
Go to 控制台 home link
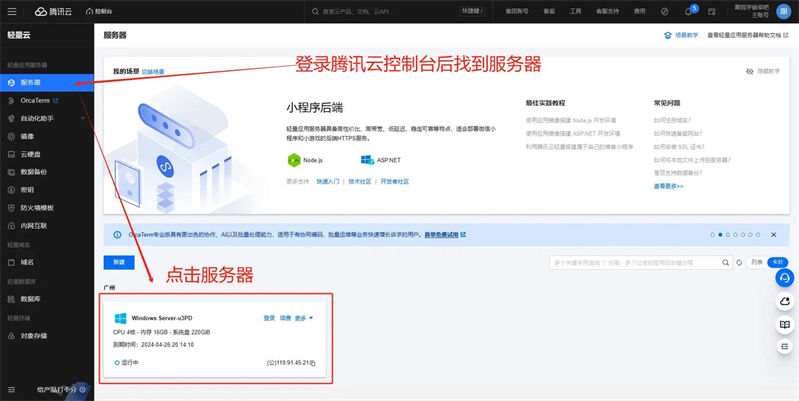click(99, 11)
